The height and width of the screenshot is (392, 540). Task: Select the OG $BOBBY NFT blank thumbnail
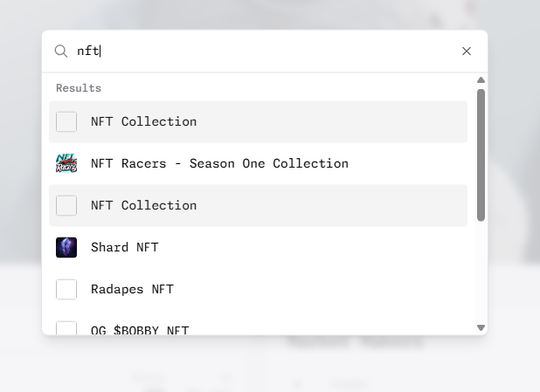(66, 328)
